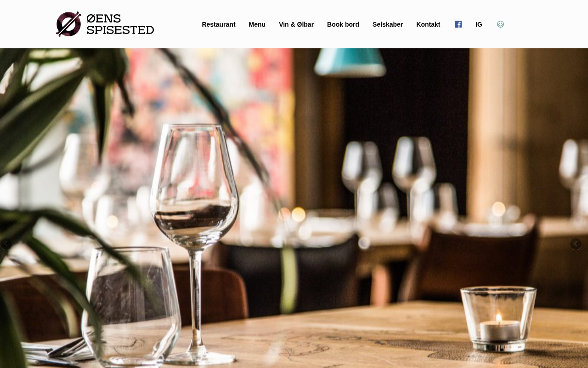The width and height of the screenshot is (588, 368).
Task: Click Book bord to reserve a table
Action: point(343,24)
